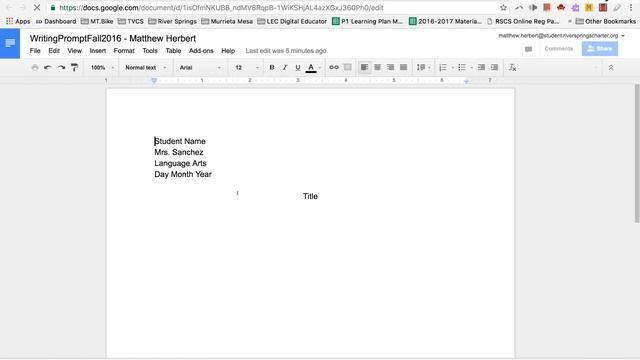Justify the text
This screenshot has height=360, width=640.
tap(404, 68)
